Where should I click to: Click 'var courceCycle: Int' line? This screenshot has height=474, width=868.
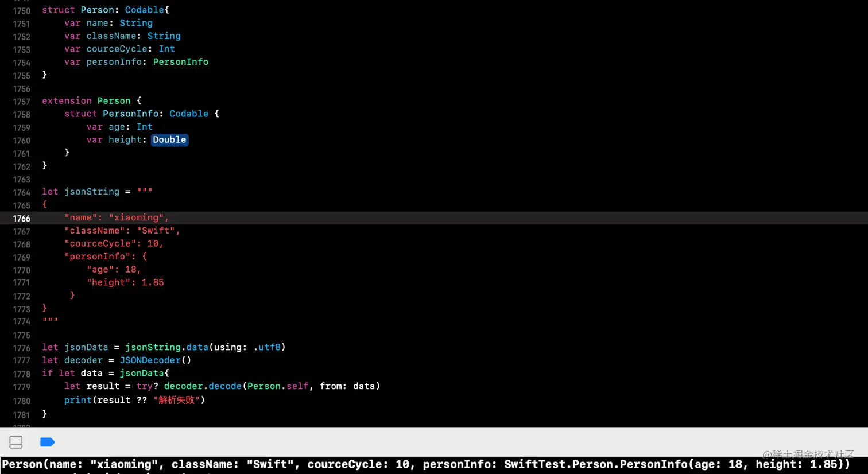[x=119, y=49]
